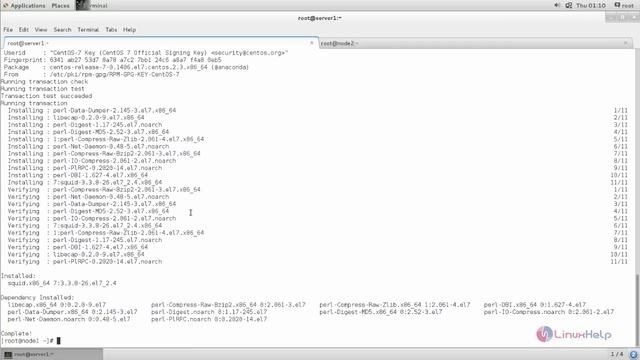
Task: Click at the terminal prompt cursor
Action: tap(58, 341)
